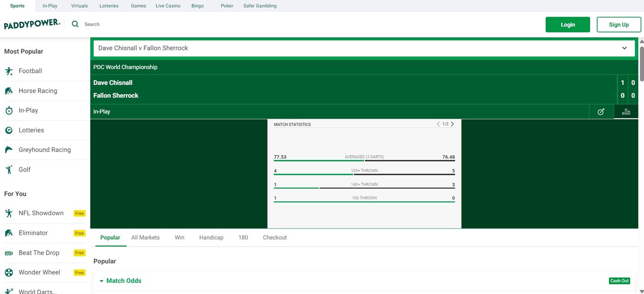Click the search magnifier icon
This screenshot has width=644, height=294.
pyautogui.click(x=75, y=24)
